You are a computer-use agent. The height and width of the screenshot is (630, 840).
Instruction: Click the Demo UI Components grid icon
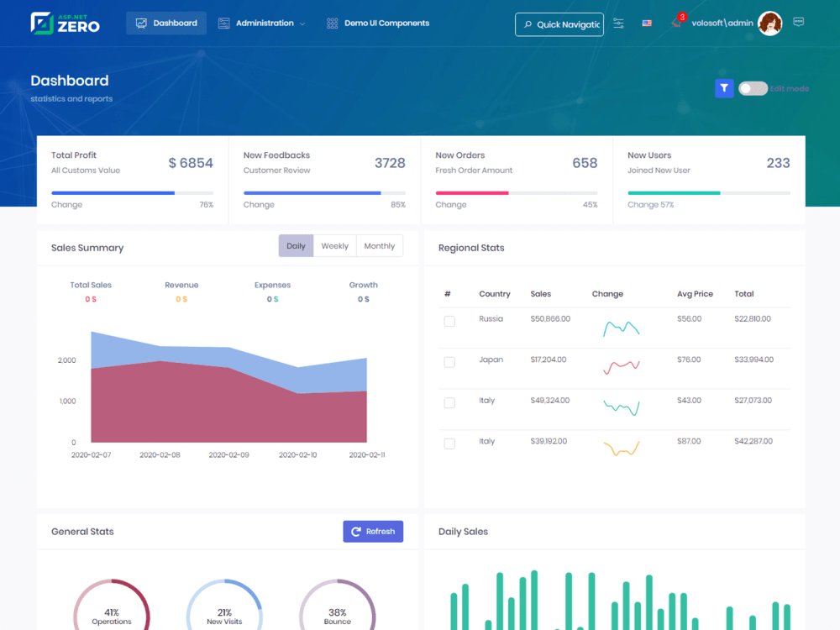point(332,23)
